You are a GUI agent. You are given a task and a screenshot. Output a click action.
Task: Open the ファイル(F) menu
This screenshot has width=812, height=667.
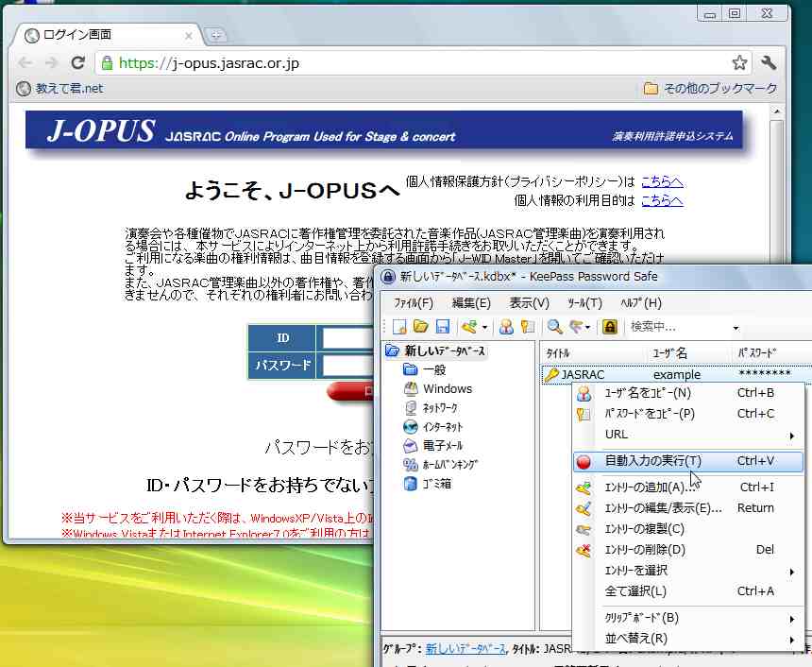pos(414,303)
